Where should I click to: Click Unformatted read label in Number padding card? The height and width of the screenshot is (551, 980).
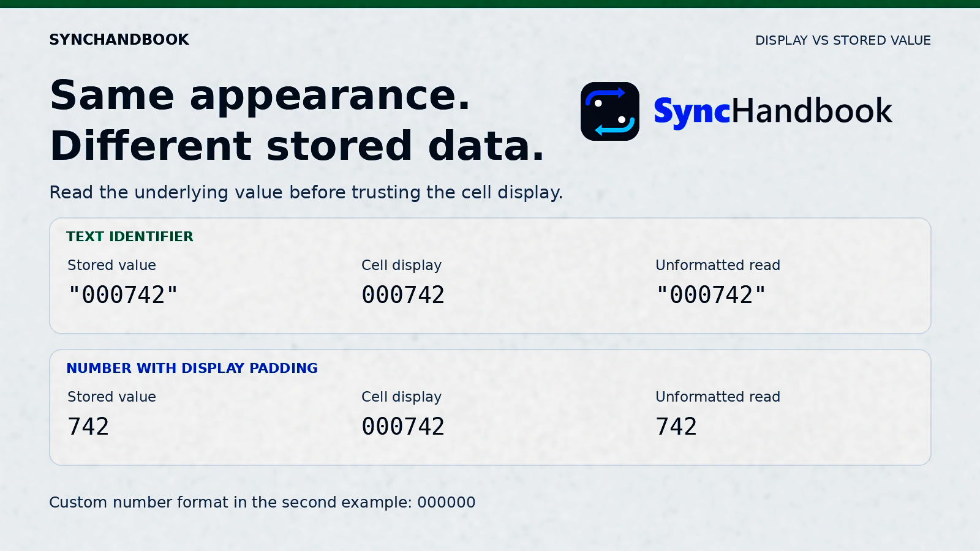coord(718,397)
